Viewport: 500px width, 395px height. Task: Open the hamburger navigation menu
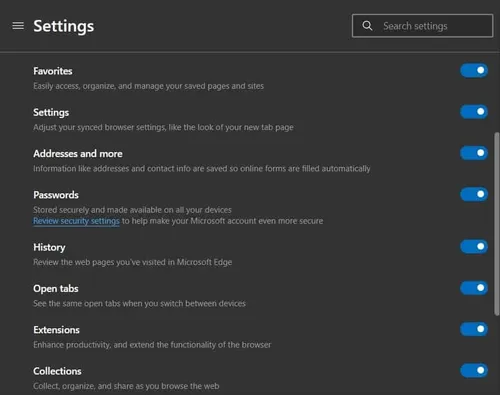tap(18, 26)
